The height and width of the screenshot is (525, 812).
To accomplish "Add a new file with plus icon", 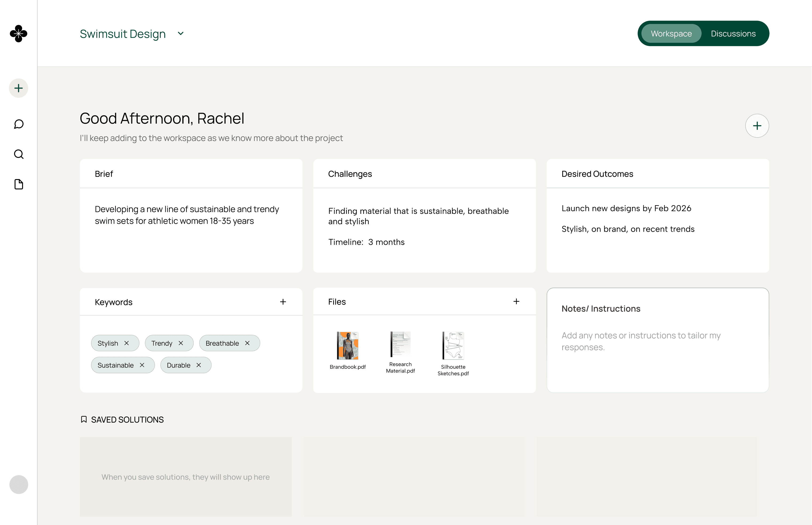I will coord(516,301).
